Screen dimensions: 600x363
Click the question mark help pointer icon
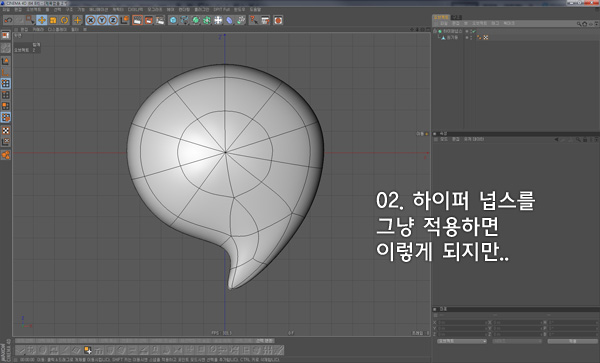pyautogui.click(x=253, y=20)
